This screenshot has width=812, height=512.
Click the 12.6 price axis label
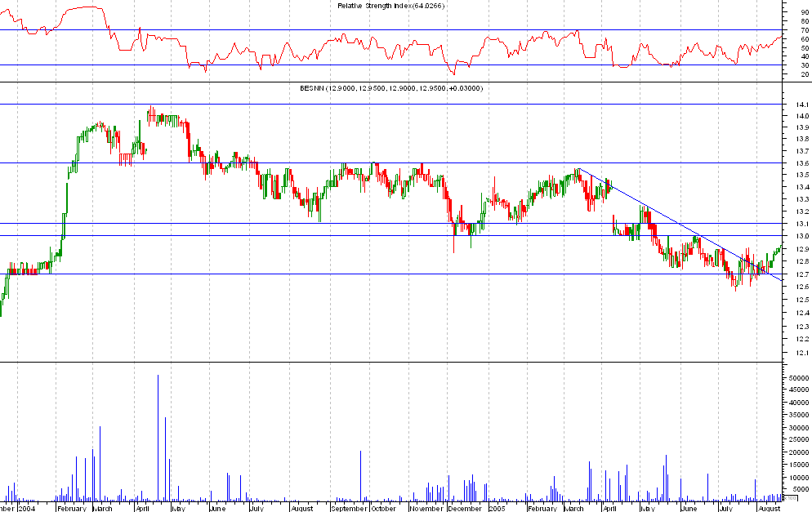point(803,287)
